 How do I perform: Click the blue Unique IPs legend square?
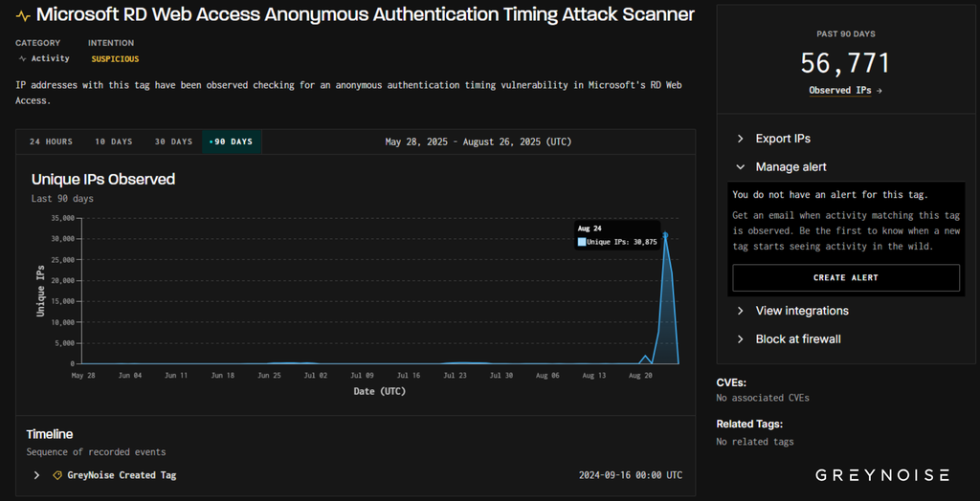tap(581, 243)
